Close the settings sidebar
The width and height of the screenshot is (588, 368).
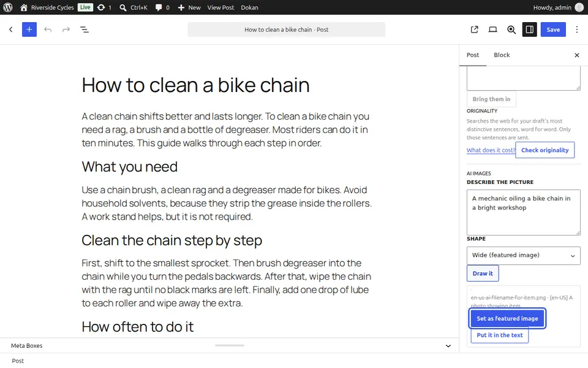pyautogui.click(x=577, y=55)
